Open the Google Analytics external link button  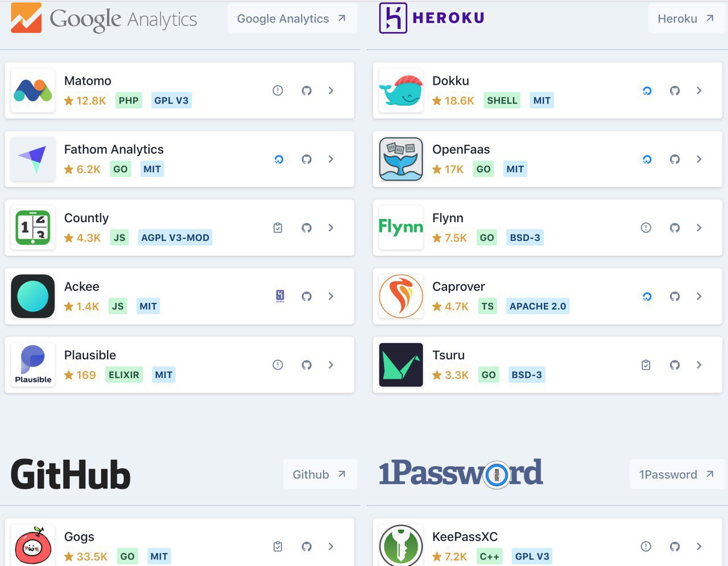click(x=292, y=19)
